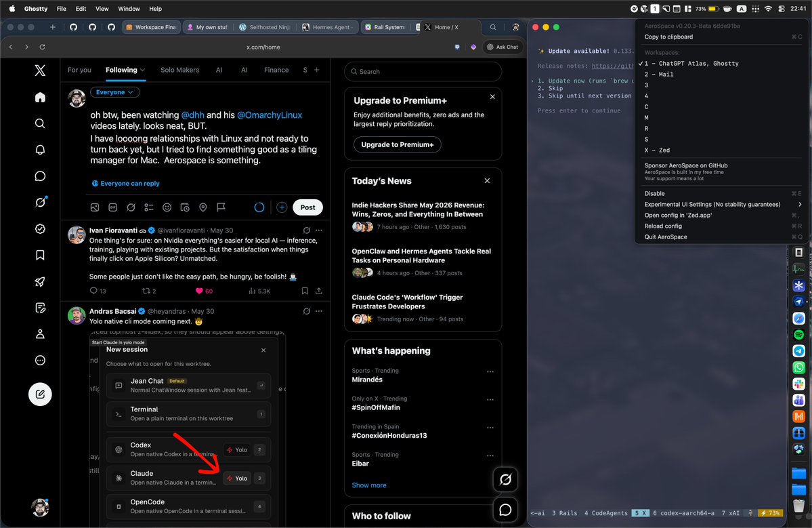Switch to the Solo Makers tab
812x528 pixels.
[179, 70]
